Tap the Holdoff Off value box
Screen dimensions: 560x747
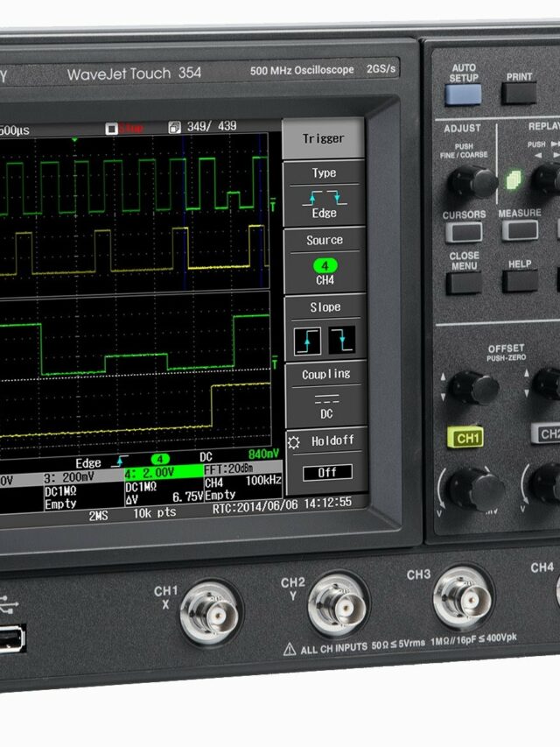tap(327, 473)
